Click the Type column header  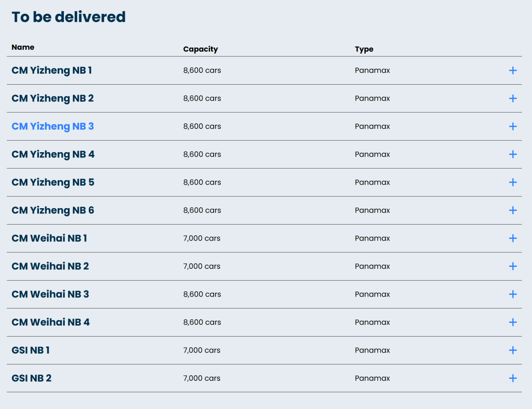[x=364, y=49]
